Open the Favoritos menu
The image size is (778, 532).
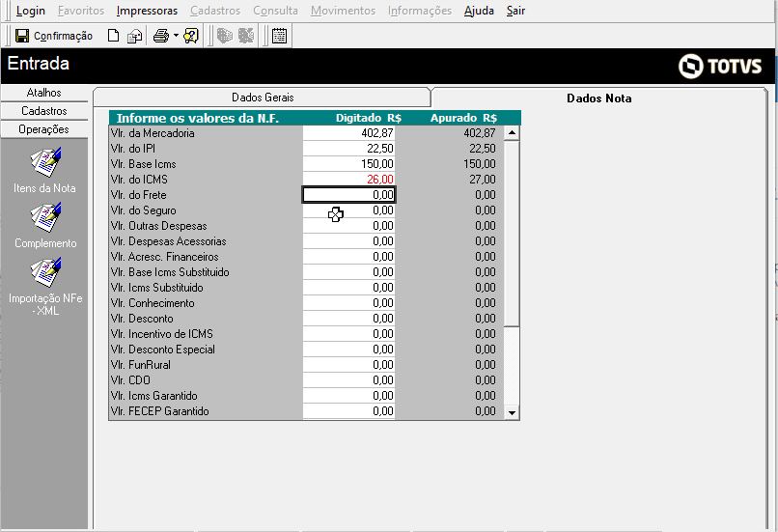(81, 11)
